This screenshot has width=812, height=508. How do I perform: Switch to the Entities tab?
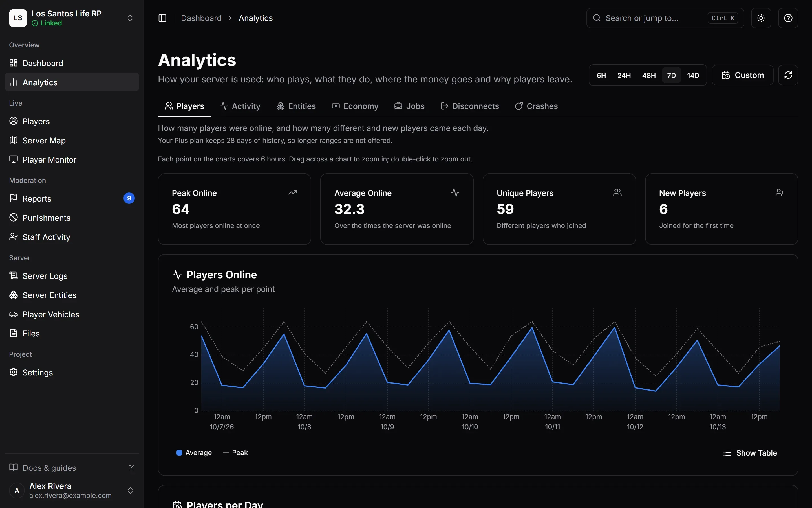pyautogui.click(x=296, y=106)
